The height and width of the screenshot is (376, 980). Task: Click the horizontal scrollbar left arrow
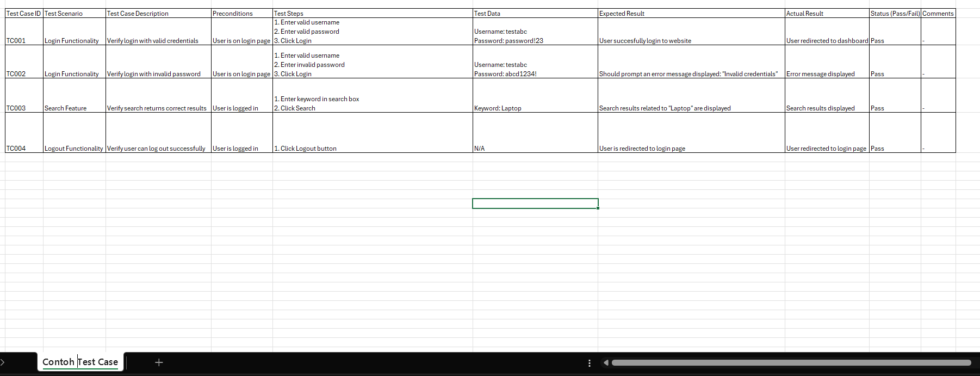pyautogui.click(x=605, y=363)
